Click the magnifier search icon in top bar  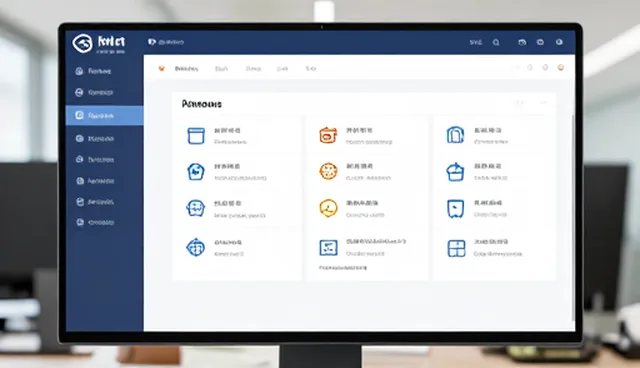pos(496,42)
